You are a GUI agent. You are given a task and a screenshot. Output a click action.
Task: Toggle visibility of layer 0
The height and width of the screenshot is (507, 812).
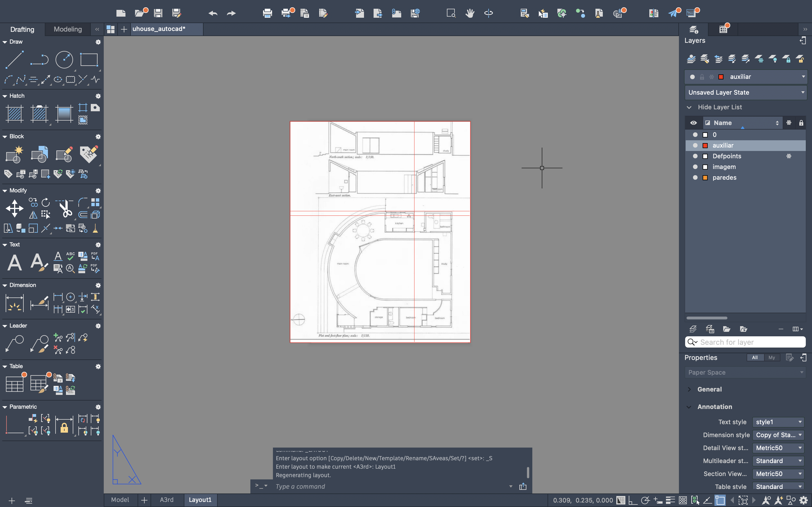[695, 135]
